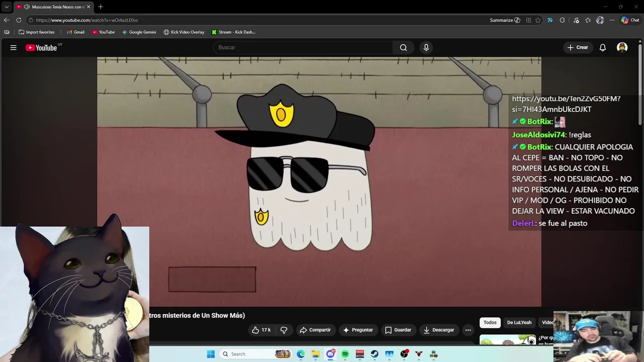Mute tab using the speaker icon

click(26, 7)
